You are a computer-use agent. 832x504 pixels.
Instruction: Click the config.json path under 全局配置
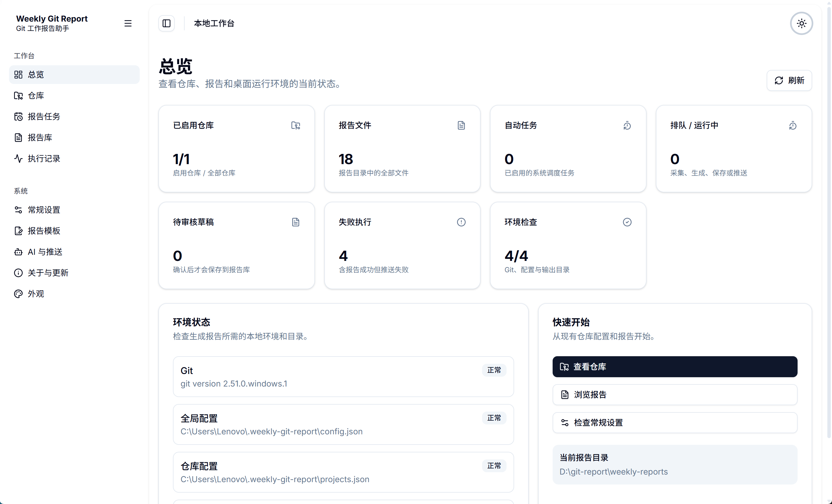coord(272,432)
